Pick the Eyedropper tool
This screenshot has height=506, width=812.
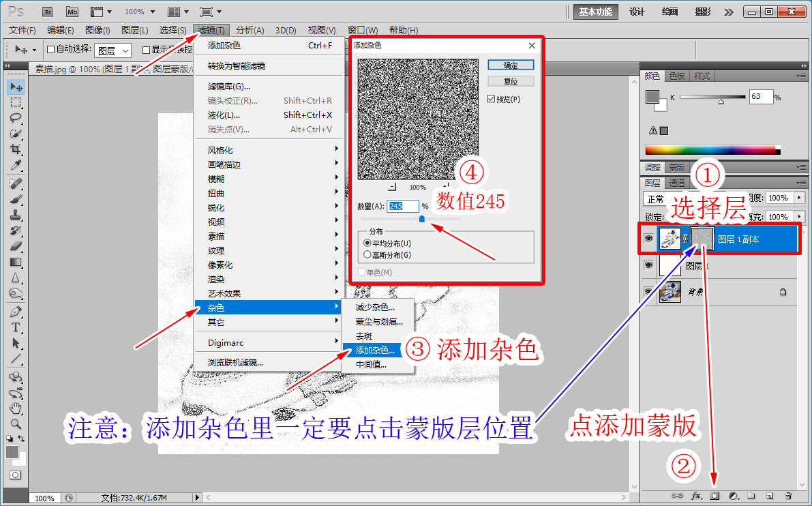[16, 166]
